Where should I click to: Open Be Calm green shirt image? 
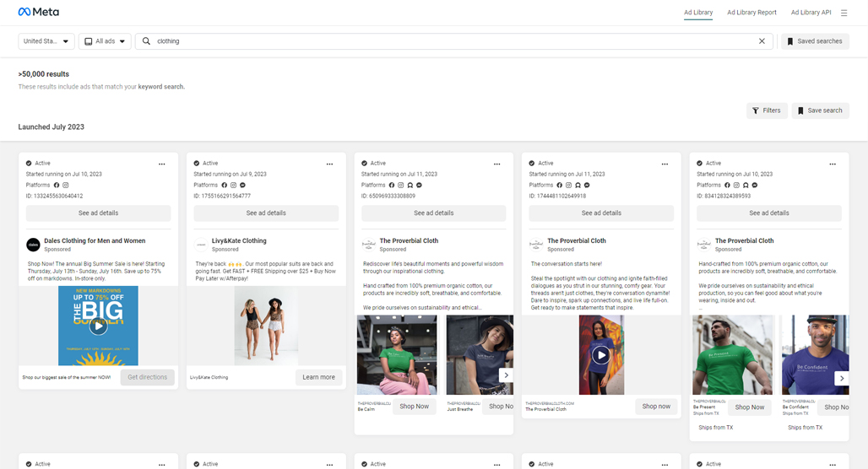397,355
